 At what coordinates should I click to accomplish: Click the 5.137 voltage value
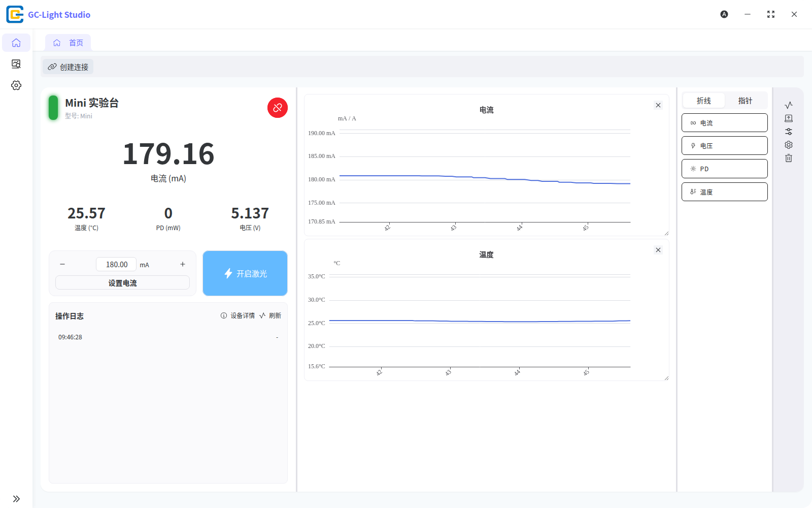[x=250, y=213]
